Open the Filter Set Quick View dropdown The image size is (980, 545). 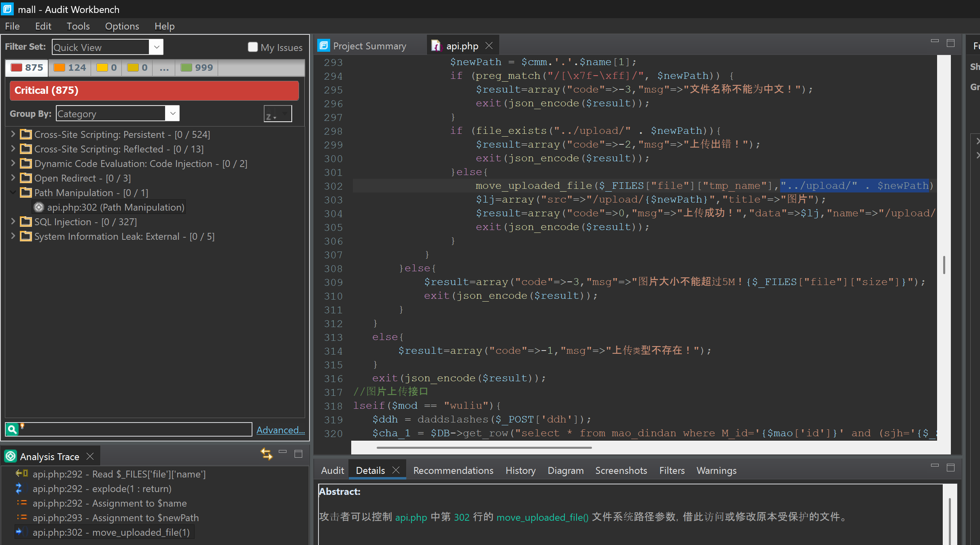pyautogui.click(x=156, y=47)
